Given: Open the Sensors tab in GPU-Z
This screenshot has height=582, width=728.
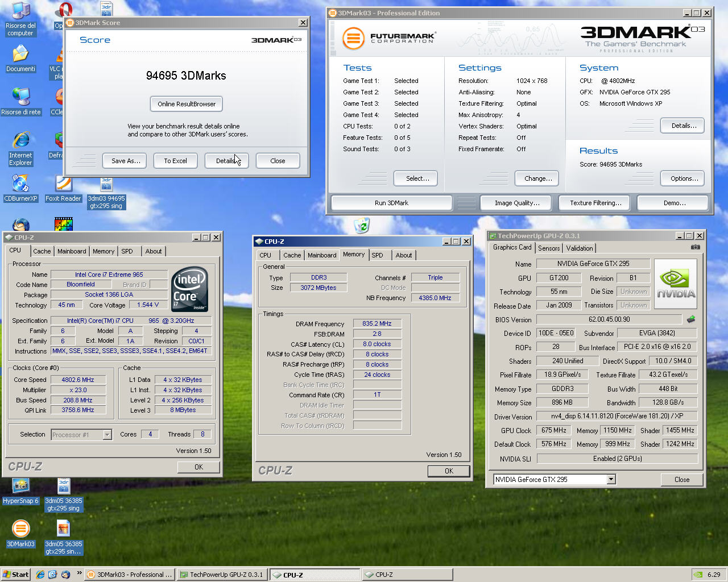Looking at the screenshot, I should coord(549,248).
